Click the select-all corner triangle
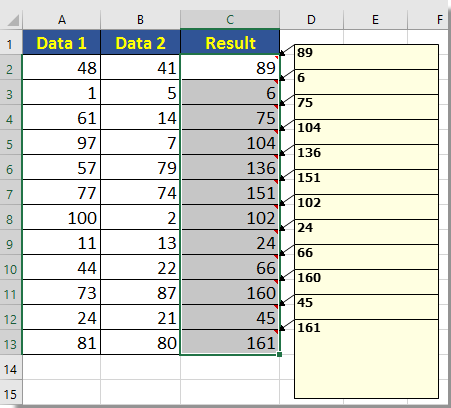 point(13,20)
